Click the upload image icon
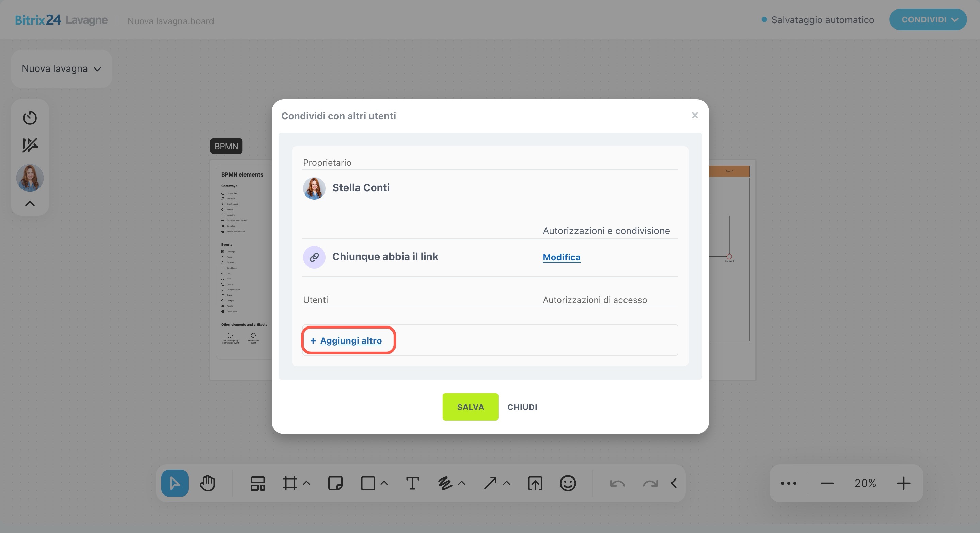Screen dimensions: 980x533 pyautogui.click(x=535, y=483)
